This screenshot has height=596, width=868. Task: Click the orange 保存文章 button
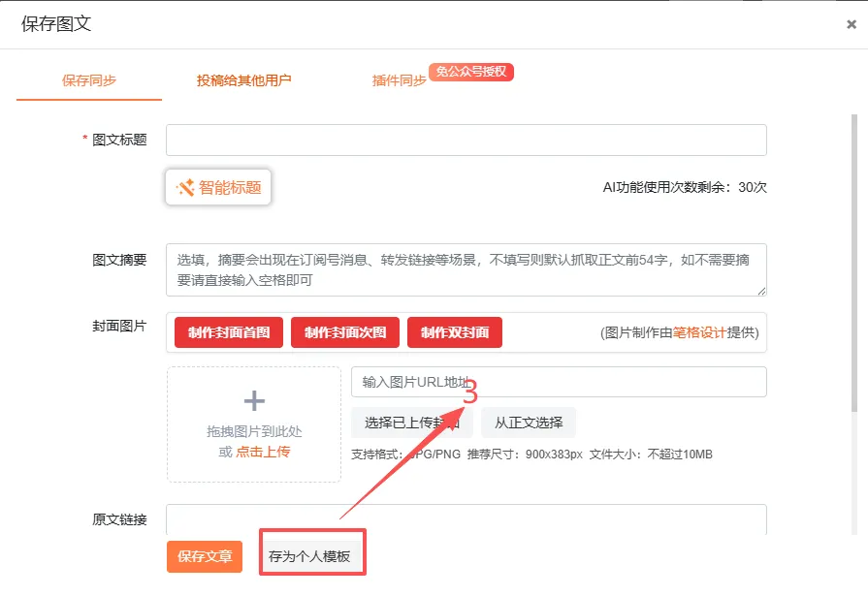[205, 556]
